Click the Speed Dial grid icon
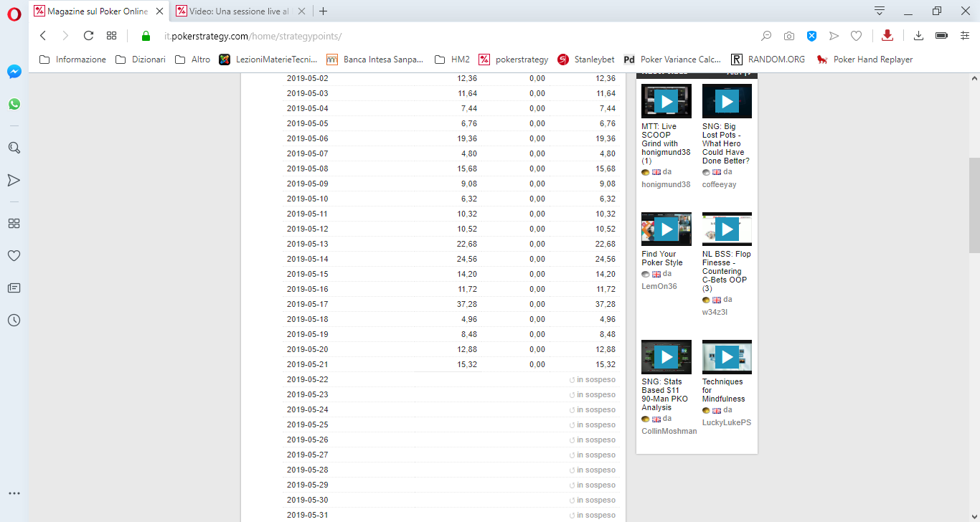Viewport: 980px width, 522px height. [x=111, y=36]
